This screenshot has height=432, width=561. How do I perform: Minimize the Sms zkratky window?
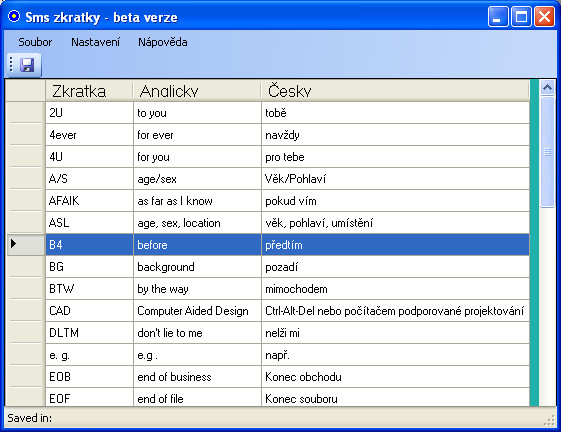(x=498, y=16)
